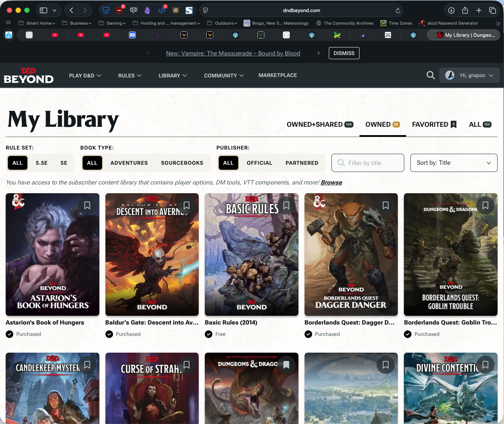Viewport: 504px width, 424px height.
Task: Open Basic Rules (2014) title link
Action: [x=231, y=323]
